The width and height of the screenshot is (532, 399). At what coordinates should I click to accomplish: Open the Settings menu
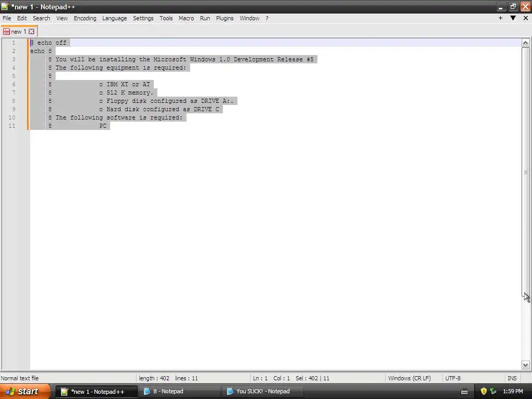[143, 18]
